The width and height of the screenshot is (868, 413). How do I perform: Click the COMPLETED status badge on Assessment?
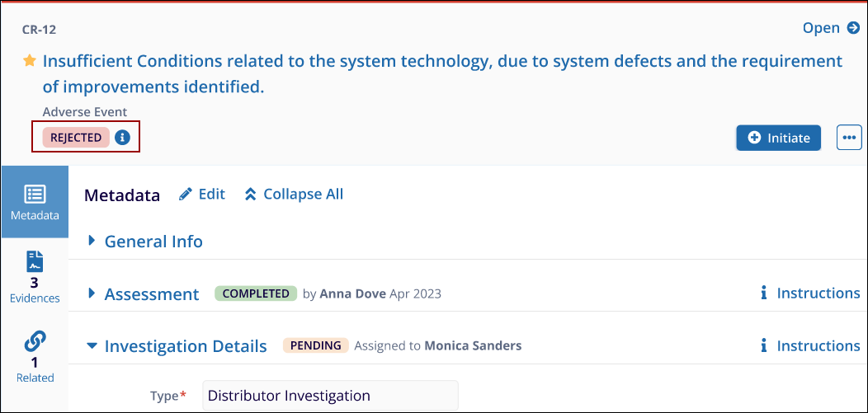[256, 293]
